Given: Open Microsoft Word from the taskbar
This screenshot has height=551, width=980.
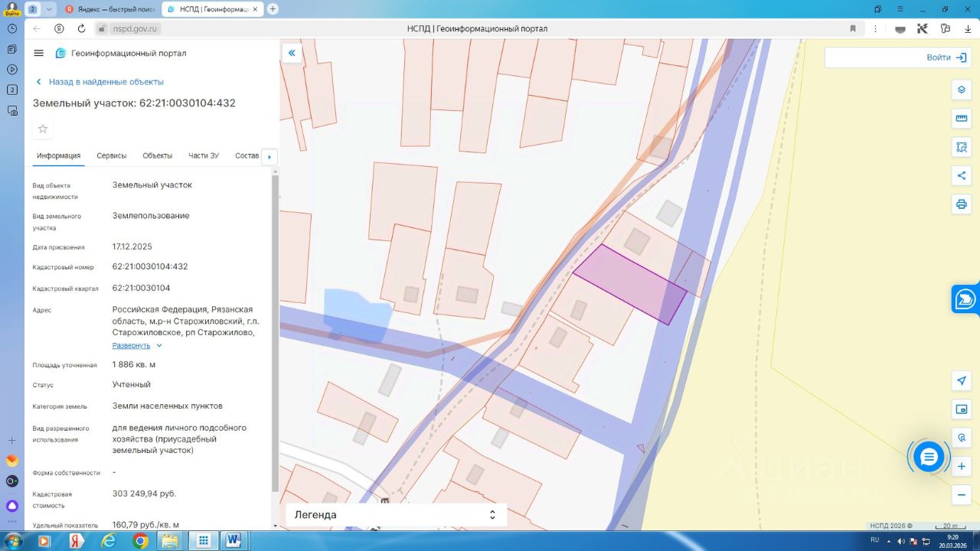Looking at the screenshot, I should tap(234, 541).
